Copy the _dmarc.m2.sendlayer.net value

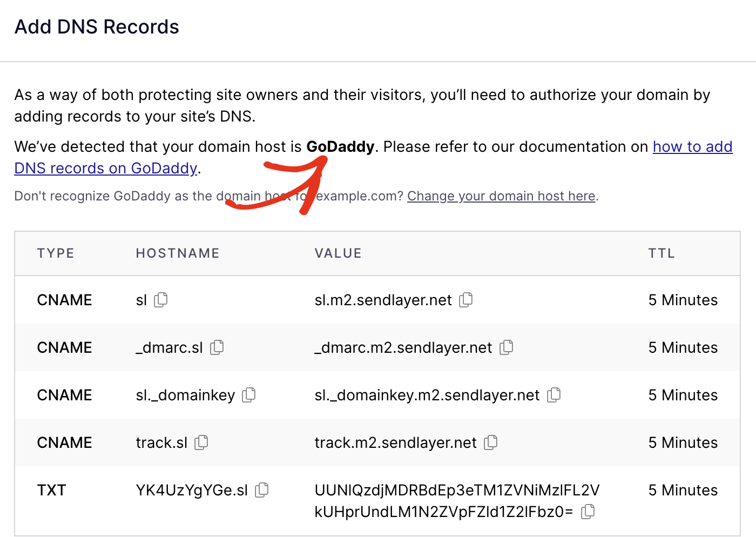(507, 347)
